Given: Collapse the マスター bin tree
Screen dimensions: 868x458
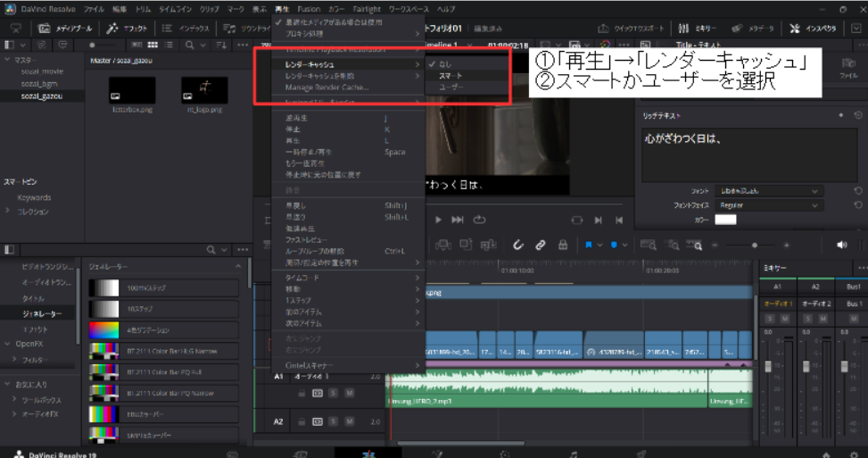Looking at the screenshot, I should pyautogui.click(x=8, y=59).
